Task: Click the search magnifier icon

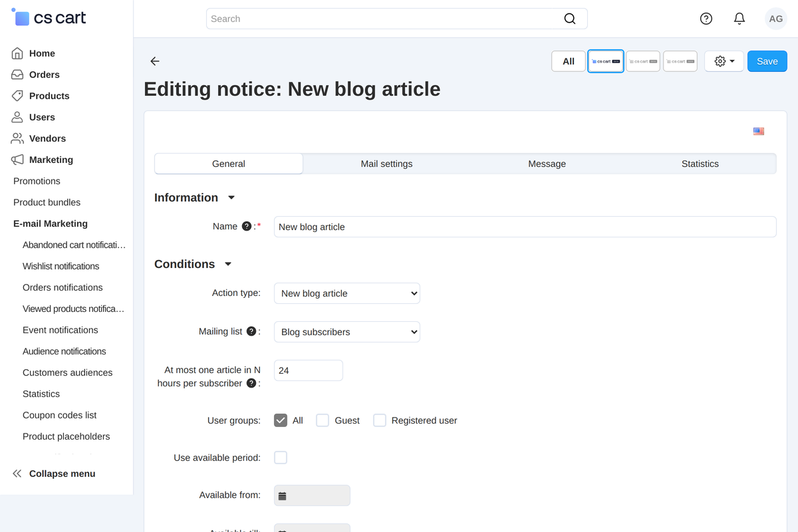Action: [570, 19]
